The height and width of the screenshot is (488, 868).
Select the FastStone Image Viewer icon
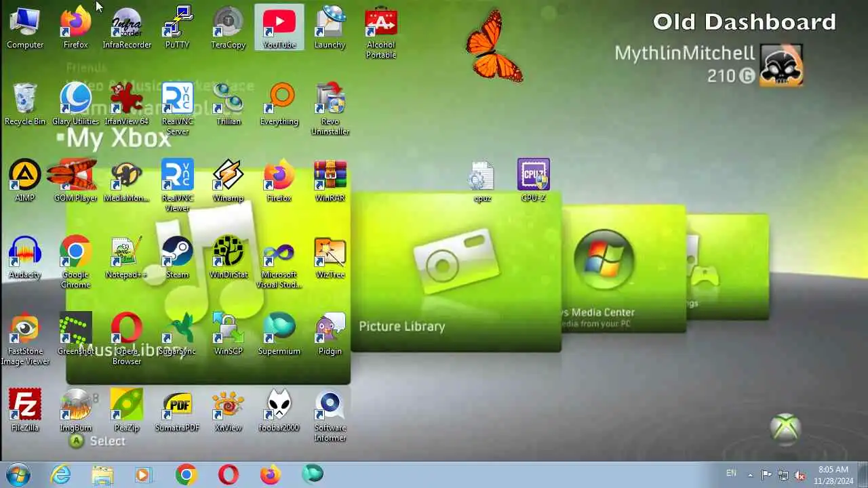[x=25, y=339]
